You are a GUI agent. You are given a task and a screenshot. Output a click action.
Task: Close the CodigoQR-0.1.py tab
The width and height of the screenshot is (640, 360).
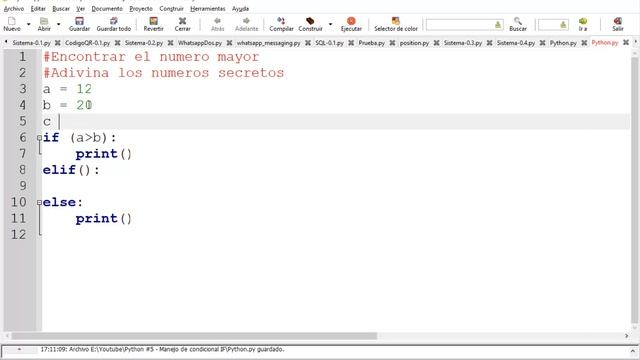coord(117,43)
